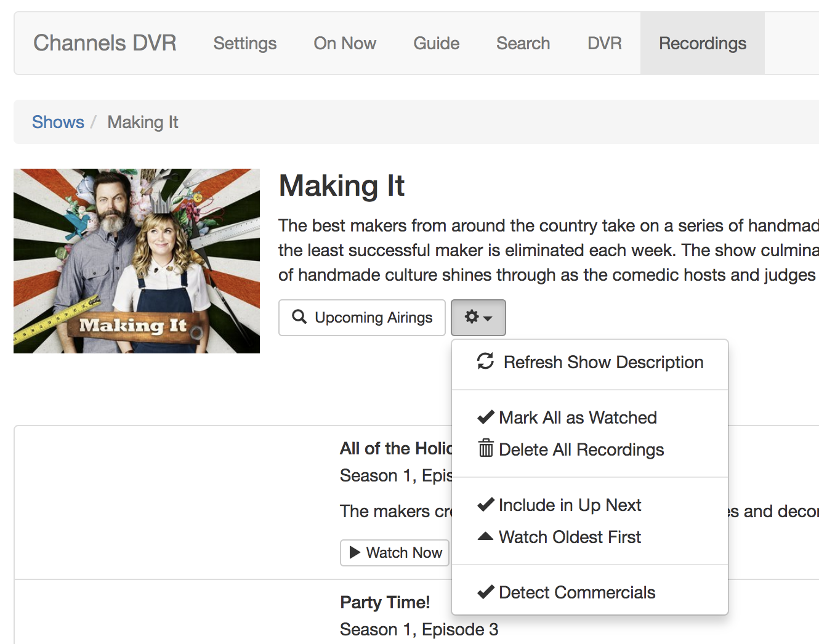Switch to the Search tab

click(x=523, y=43)
